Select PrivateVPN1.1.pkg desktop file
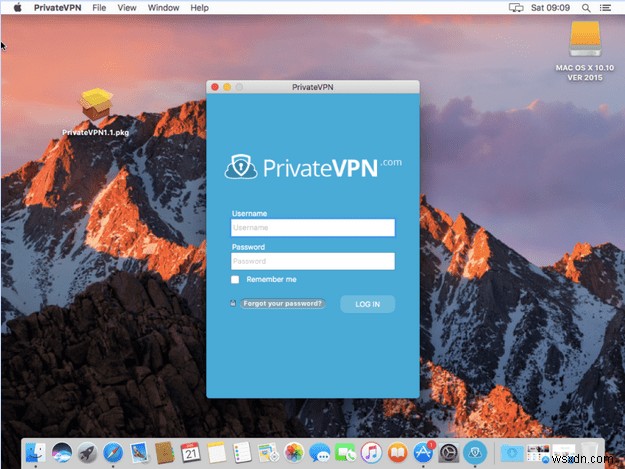 pos(96,112)
